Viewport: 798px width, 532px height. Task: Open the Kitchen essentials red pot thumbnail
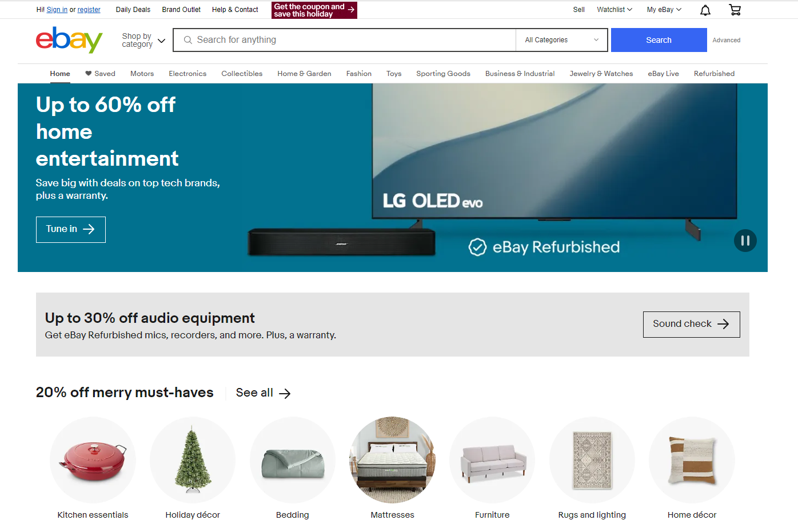tap(93, 459)
